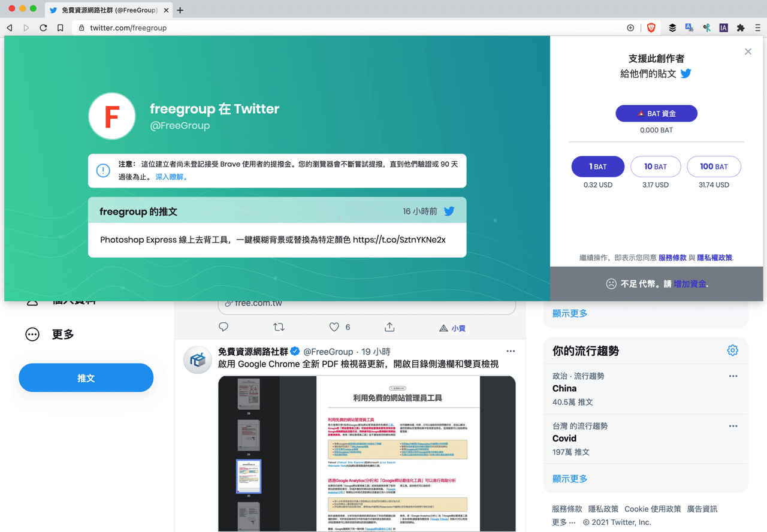
Task: Open more options for China trend
Action: click(x=733, y=376)
